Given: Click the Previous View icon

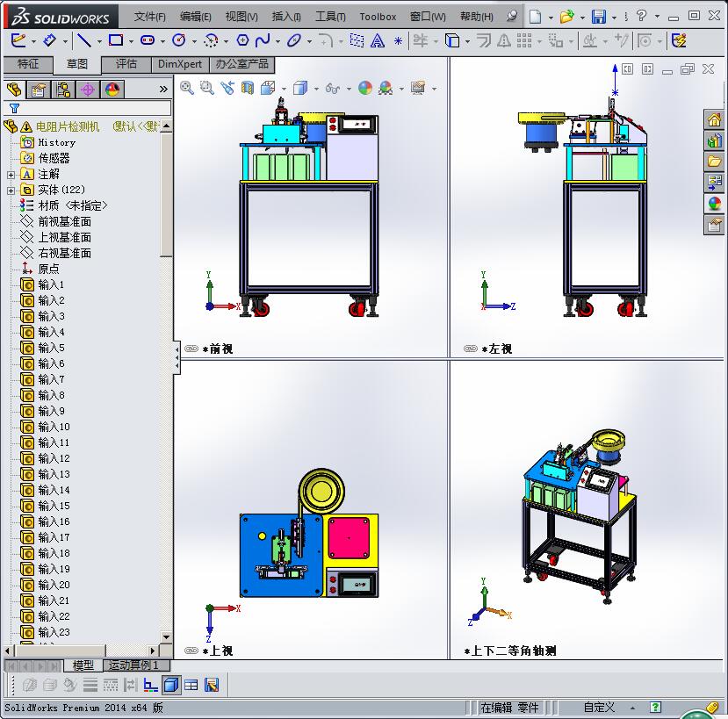Looking at the screenshot, I should [227, 88].
